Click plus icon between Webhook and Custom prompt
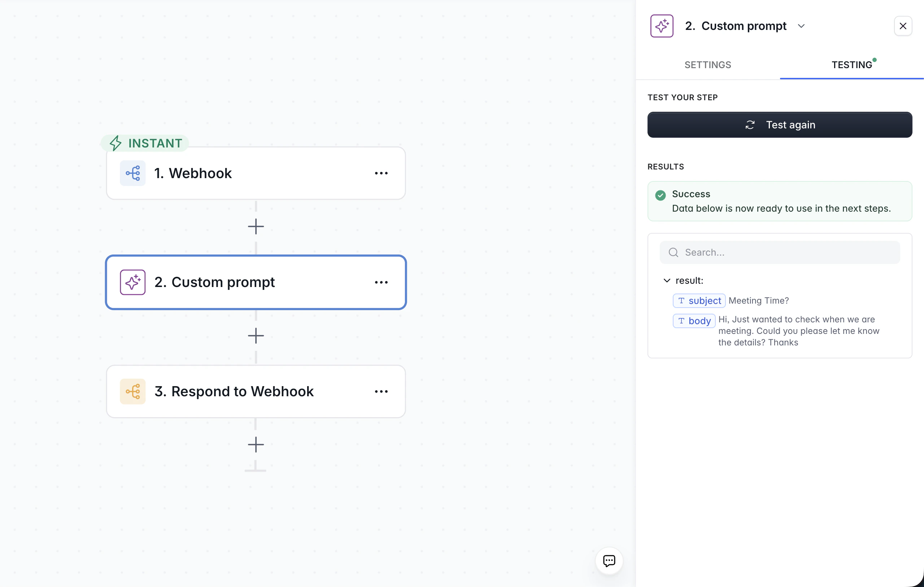This screenshot has height=587, width=924. click(x=256, y=226)
